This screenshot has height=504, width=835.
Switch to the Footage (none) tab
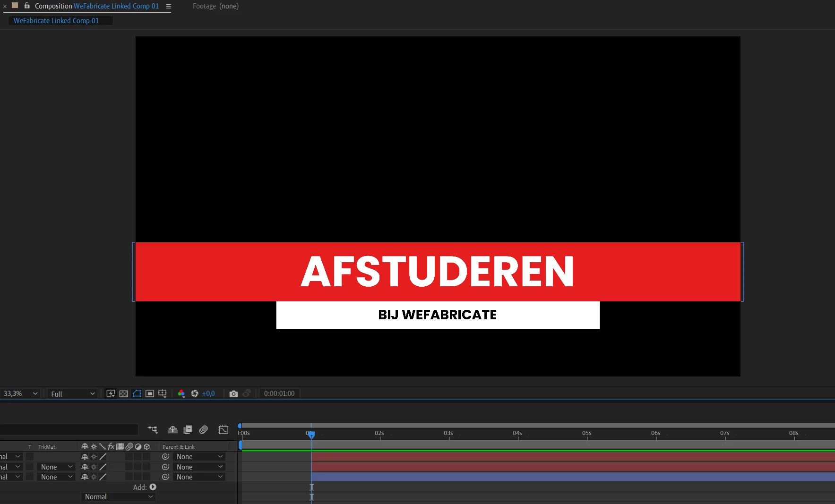coord(215,6)
